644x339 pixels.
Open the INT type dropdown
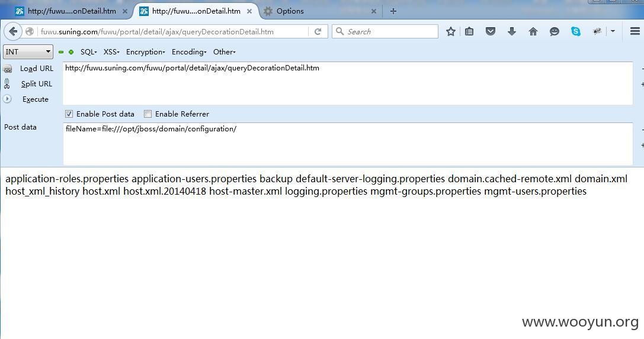pos(28,51)
